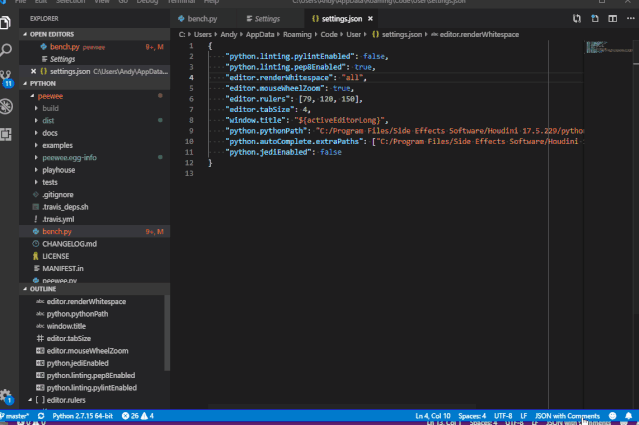Screen dimensions: 639x425
Task: Close the settings.json tab
Action: [370, 19]
